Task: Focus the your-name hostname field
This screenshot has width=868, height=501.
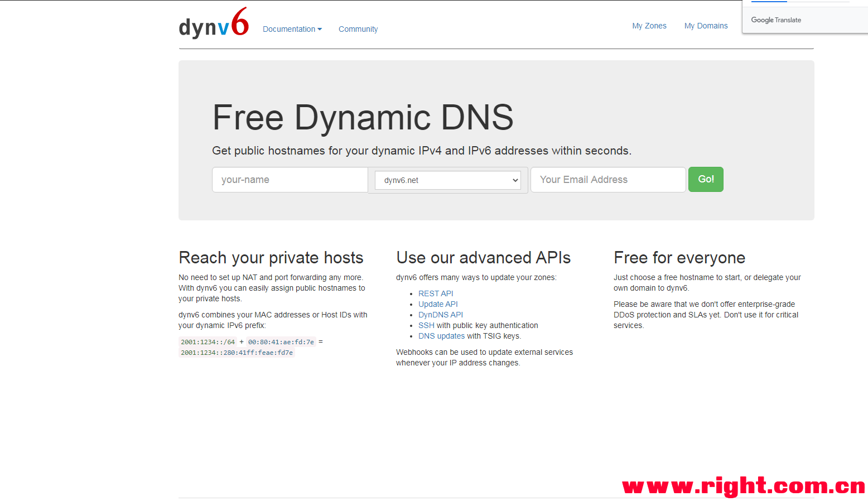Action: pyautogui.click(x=290, y=180)
